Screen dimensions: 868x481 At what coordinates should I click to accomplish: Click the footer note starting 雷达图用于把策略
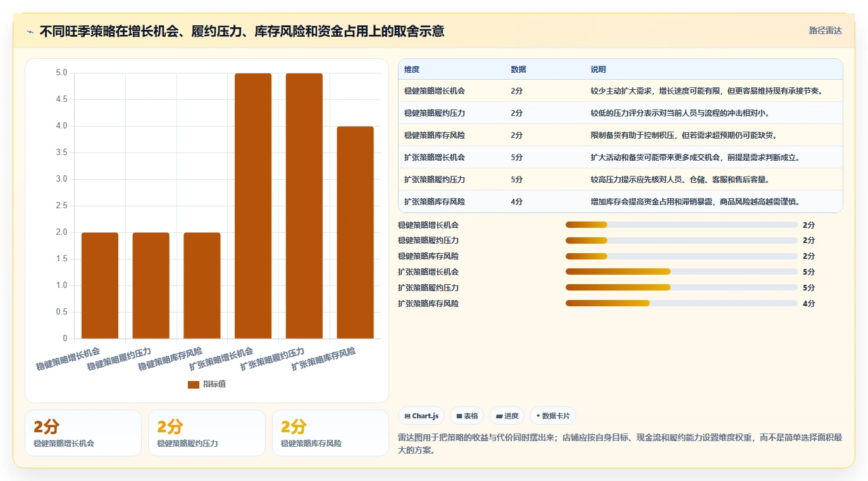coord(620,443)
